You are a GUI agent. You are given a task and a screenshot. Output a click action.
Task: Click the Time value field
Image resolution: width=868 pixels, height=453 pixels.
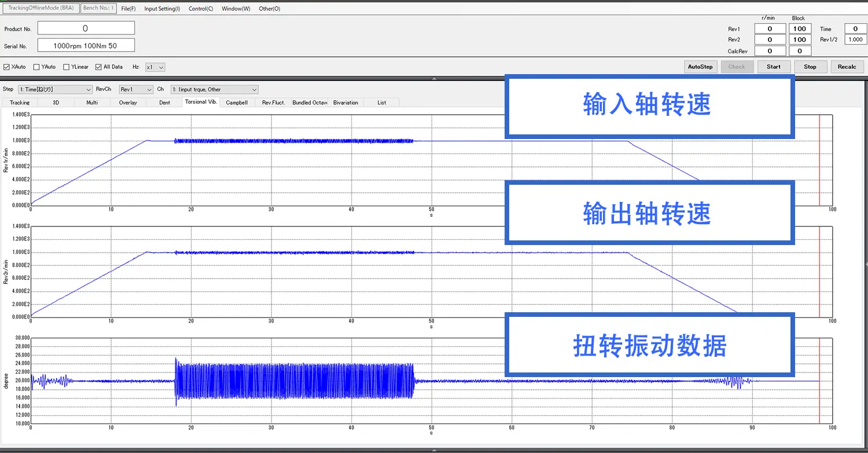[x=855, y=29]
